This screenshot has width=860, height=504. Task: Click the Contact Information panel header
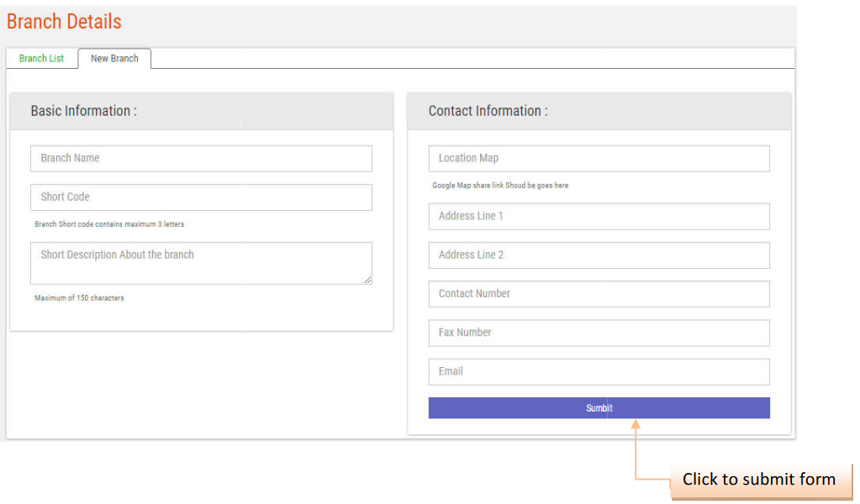488,111
